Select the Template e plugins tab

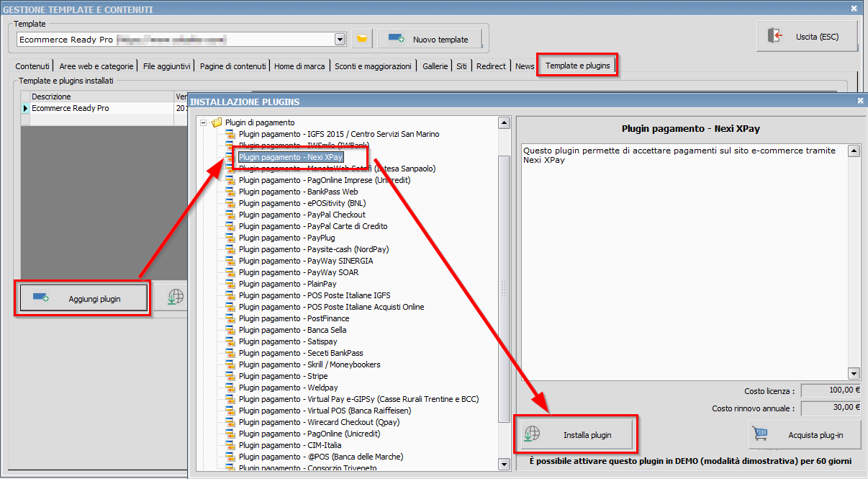tap(578, 66)
